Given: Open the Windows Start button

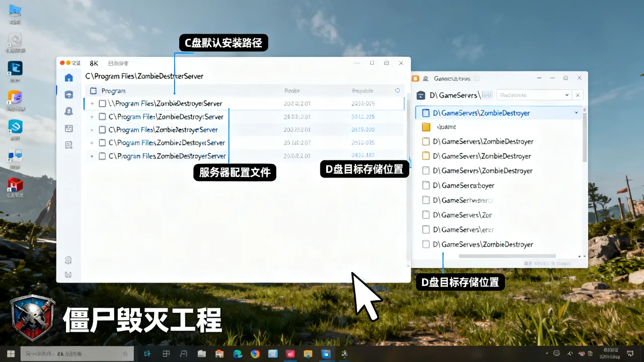Looking at the screenshot, I should 10,354.
